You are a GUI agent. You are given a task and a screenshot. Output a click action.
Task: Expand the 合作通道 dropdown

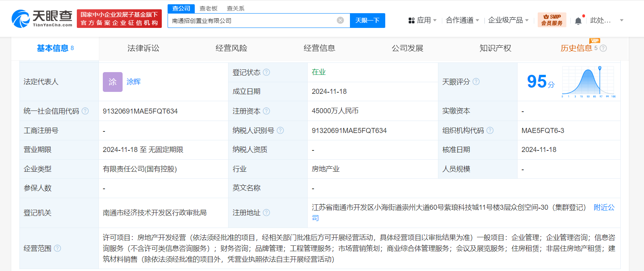(462, 20)
